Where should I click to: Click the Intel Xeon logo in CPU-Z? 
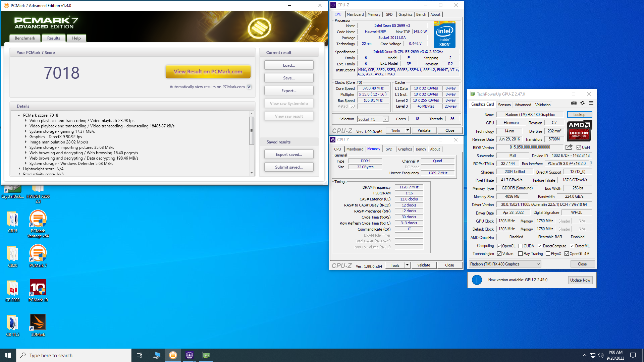[444, 35]
